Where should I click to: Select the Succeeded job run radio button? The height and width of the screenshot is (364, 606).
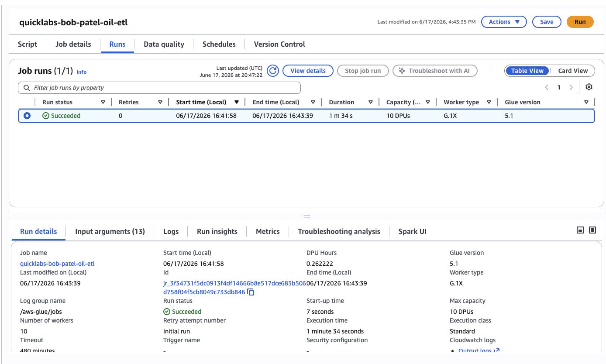(27, 116)
